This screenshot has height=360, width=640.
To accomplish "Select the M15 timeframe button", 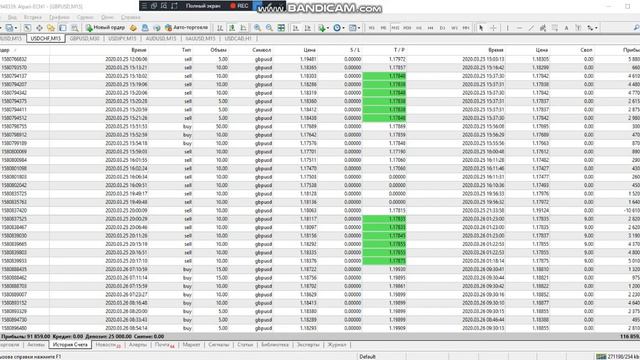I will (395, 28).
